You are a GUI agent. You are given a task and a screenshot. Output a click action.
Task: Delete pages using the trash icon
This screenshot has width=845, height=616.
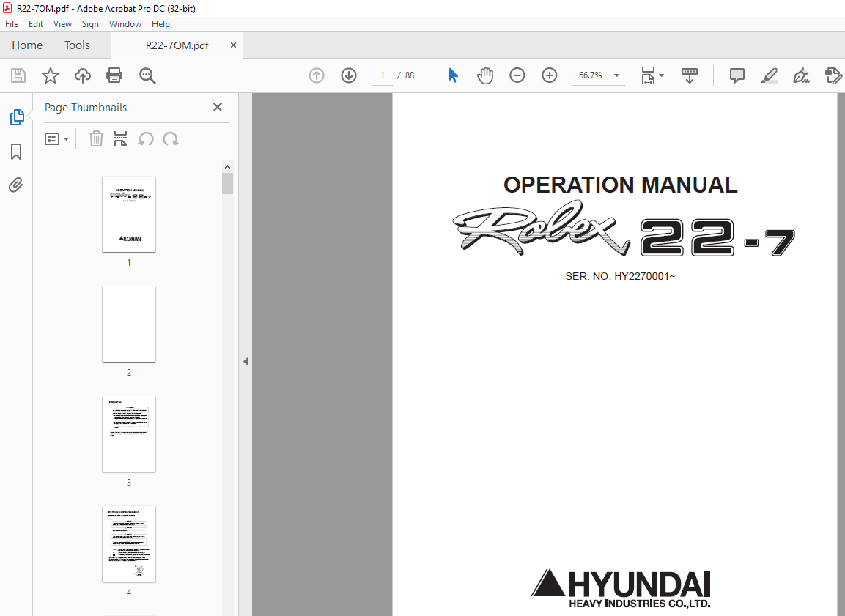pyautogui.click(x=96, y=138)
